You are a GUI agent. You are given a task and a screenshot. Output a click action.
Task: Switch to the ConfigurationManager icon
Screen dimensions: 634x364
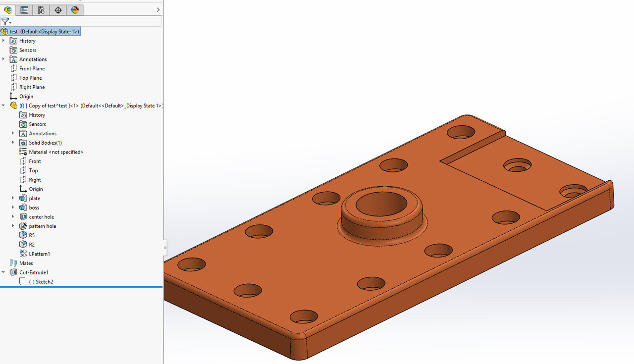tap(41, 9)
